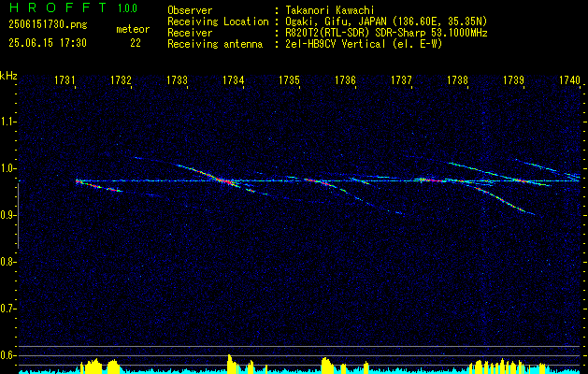Click the 1731 time marker

[x=65, y=79]
